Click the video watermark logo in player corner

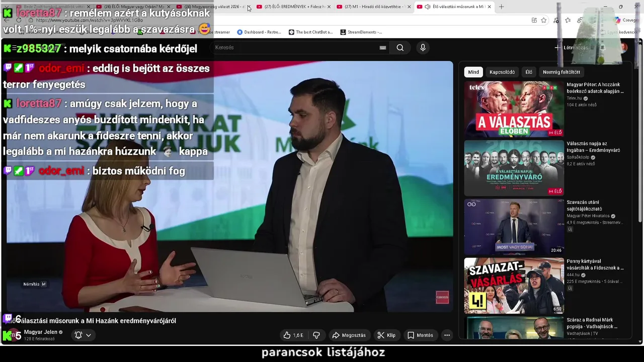click(x=442, y=297)
